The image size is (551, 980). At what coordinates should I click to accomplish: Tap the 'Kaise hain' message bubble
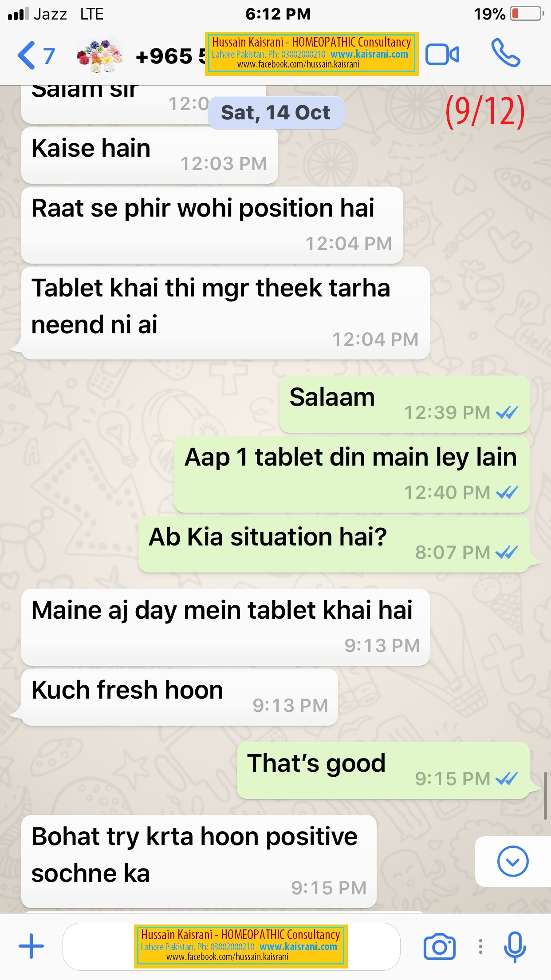[x=150, y=155]
